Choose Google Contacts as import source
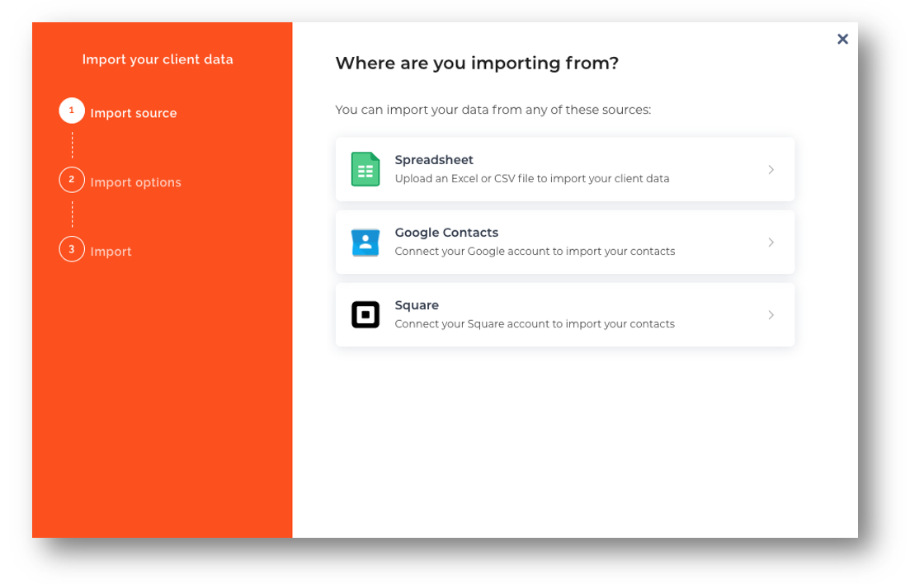 [x=565, y=243]
